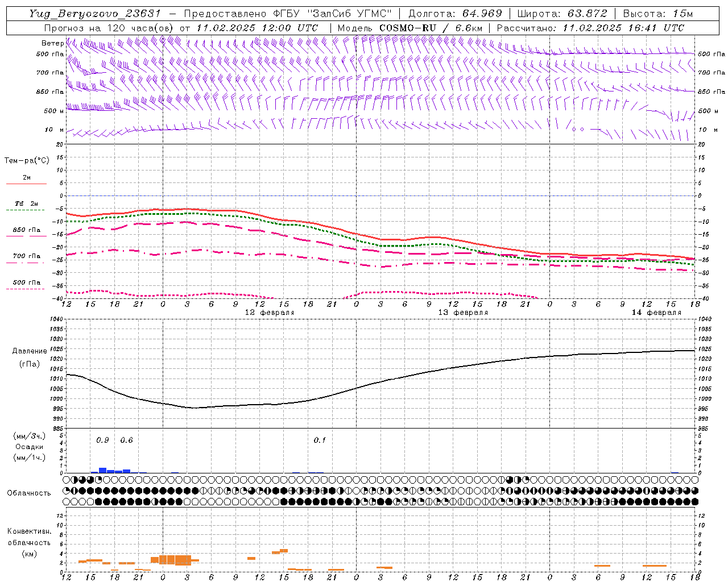Click the 2м solid line legend sample
The width and height of the screenshot is (728, 582).
point(26,184)
